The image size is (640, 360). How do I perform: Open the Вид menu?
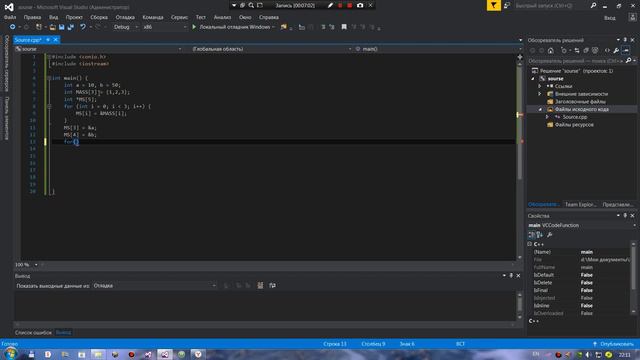(53, 17)
